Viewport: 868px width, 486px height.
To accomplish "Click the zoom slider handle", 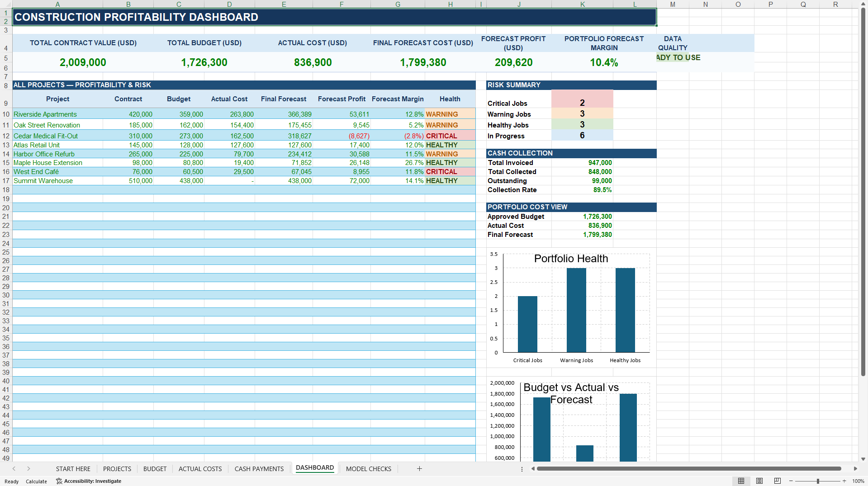I will (x=818, y=481).
